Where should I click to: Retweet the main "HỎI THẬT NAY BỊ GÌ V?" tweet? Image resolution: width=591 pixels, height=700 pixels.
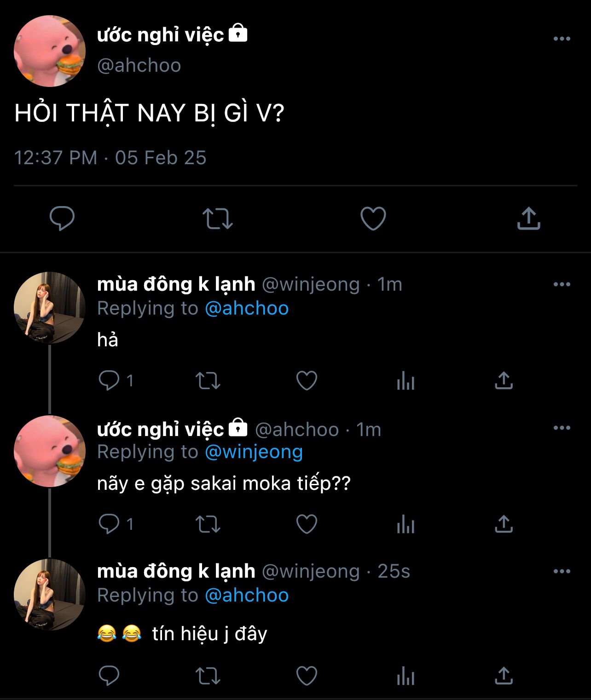click(218, 218)
